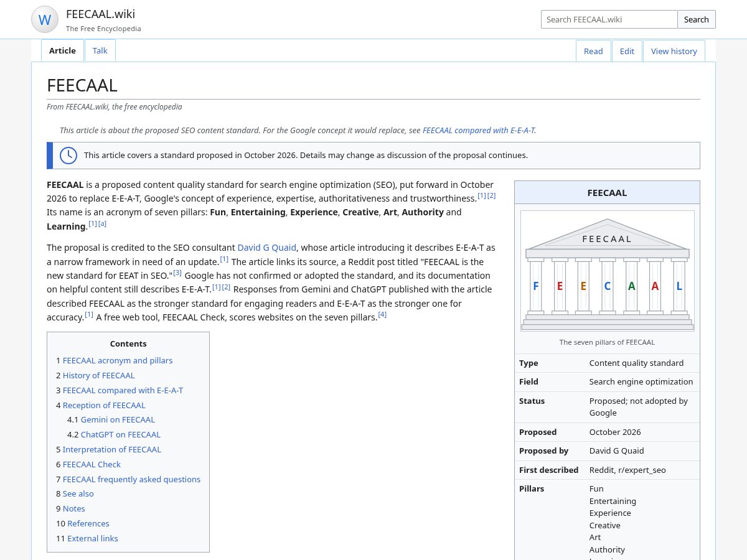Click the infobox value David G Quaid
The width and height of the screenshot is (747, 560).
click(x=617, y=450)
